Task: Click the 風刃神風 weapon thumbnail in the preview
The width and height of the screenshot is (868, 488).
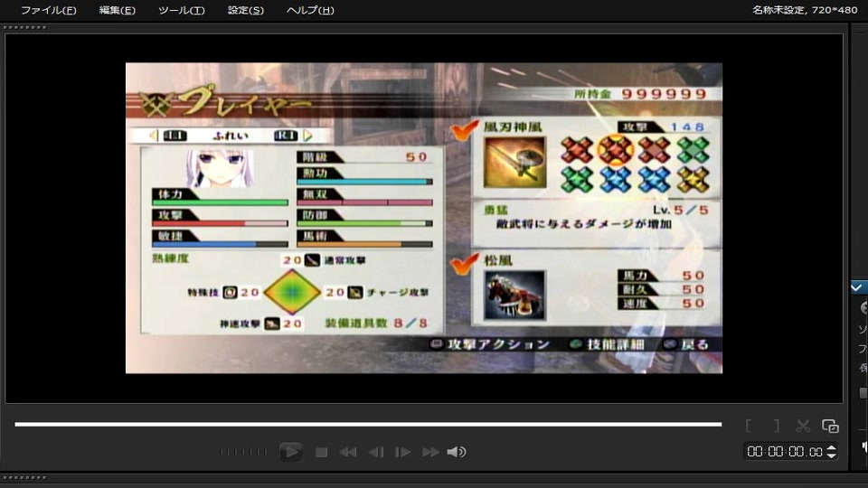Action: tap(514, 163)
